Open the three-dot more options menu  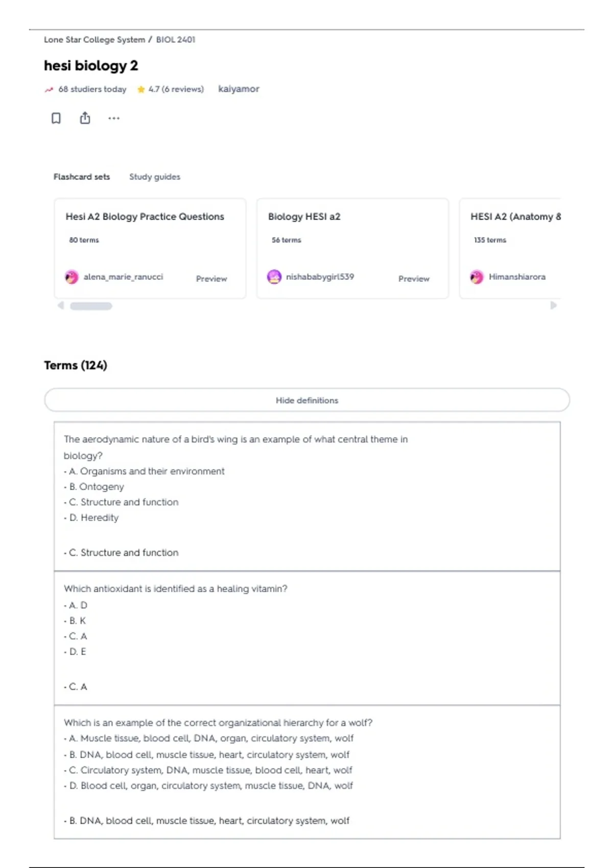(x=114, y=118)
